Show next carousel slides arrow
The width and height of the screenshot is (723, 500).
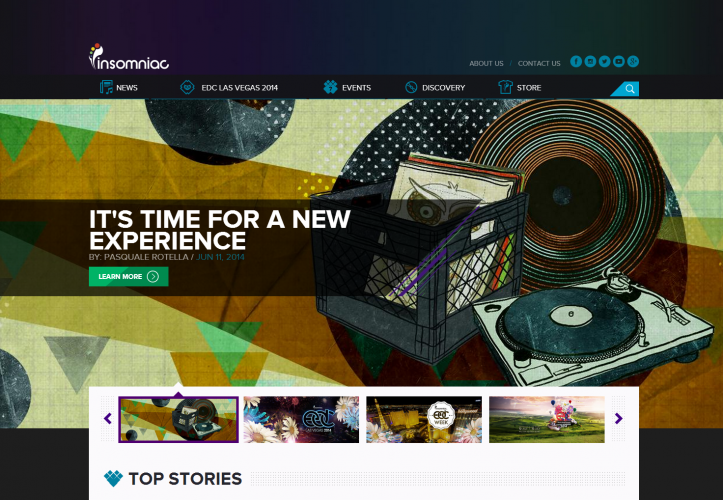click(618, 418)
